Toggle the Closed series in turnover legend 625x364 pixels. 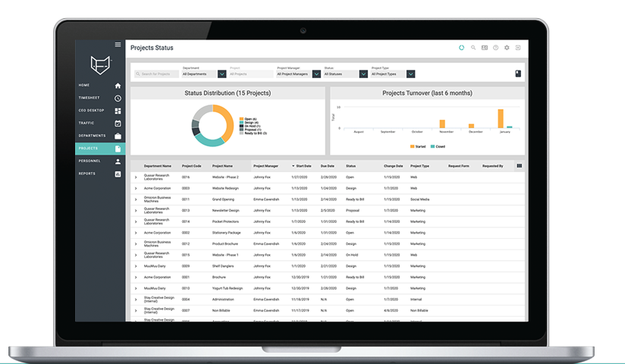(x=438, y=146)
